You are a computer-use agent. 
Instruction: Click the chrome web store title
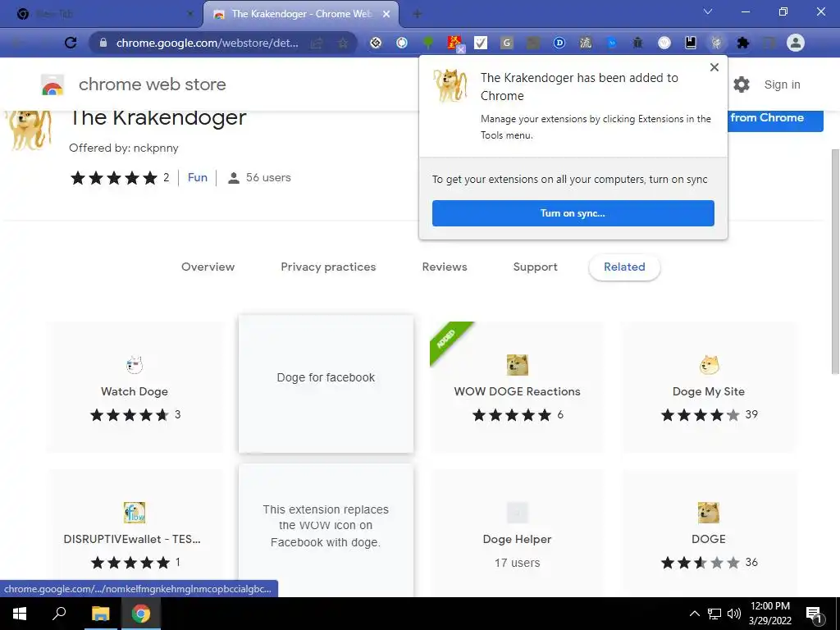pyautogui.click(x=152, y=84)
